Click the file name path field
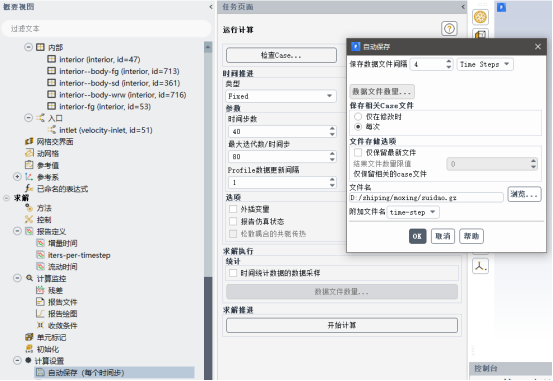The width and height of the screenshot is (553, 381). pyautogui.click(x=426, y=198)
